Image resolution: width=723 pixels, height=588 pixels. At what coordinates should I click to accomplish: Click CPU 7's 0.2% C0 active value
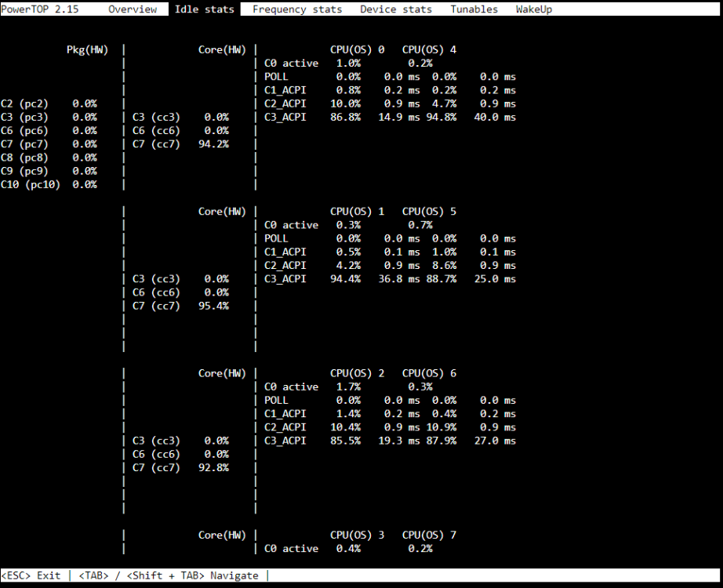420,549
